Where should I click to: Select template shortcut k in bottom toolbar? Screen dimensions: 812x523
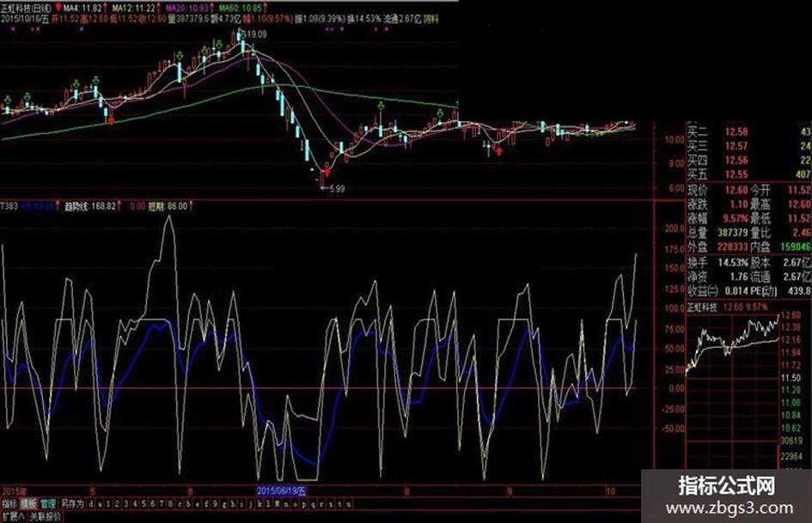[x=259, y=504]
